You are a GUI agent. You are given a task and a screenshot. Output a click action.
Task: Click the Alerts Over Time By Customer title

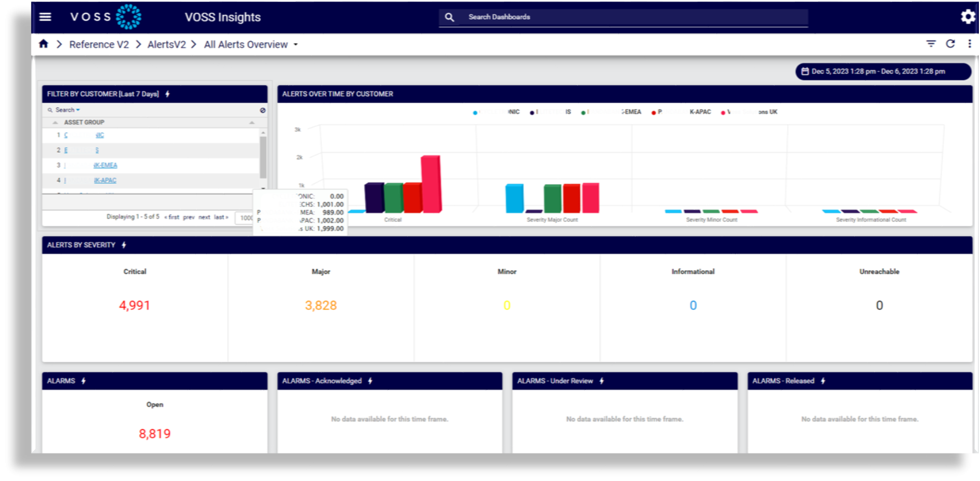tap(337, 94)
